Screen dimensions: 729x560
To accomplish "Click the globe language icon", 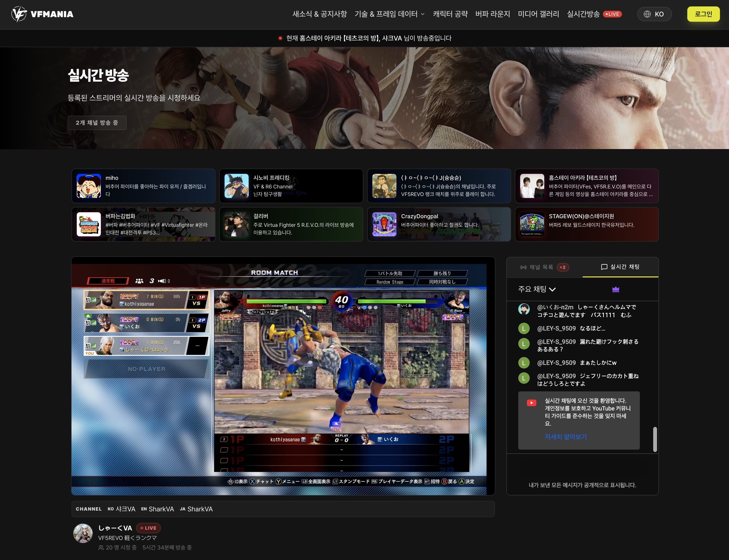I will [647, 14].
